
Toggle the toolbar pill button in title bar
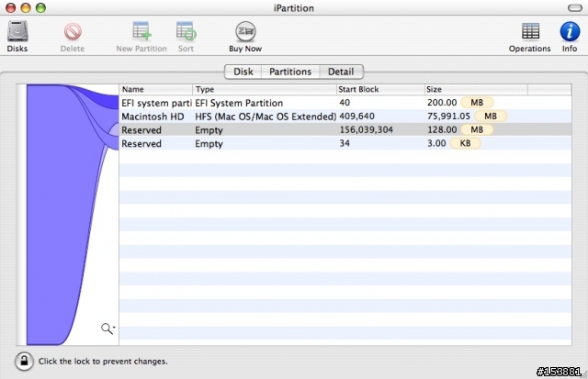(x=574, y=8)
